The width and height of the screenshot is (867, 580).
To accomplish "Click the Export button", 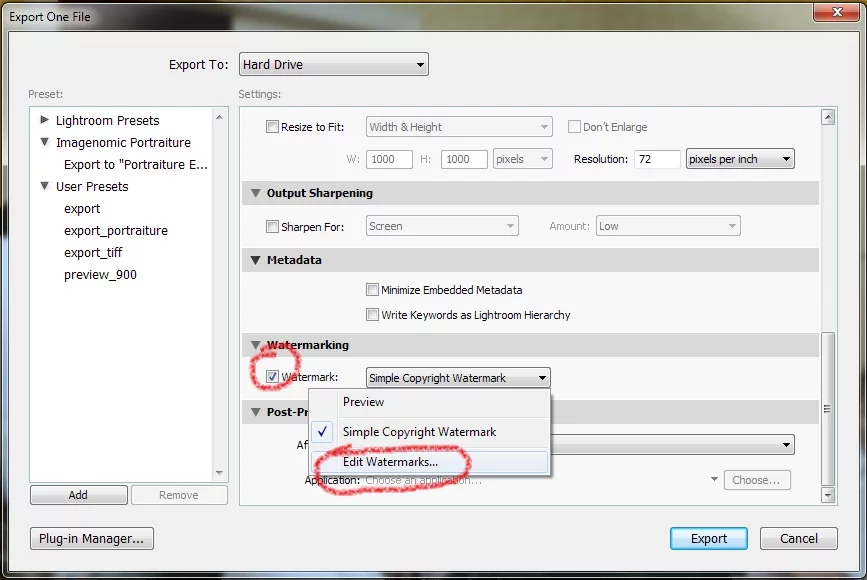I will [709, 539].
